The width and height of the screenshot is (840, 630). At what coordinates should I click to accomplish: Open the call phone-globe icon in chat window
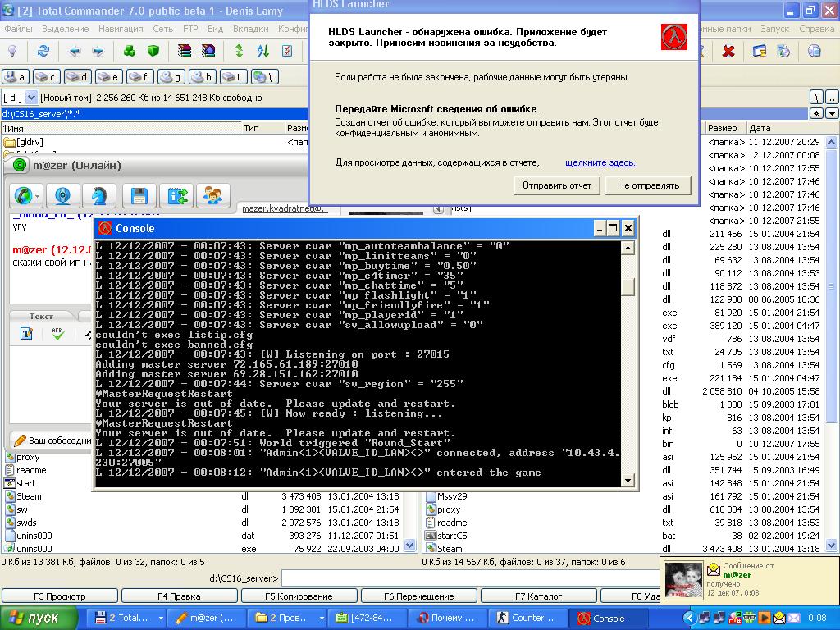tap(22, 196)
